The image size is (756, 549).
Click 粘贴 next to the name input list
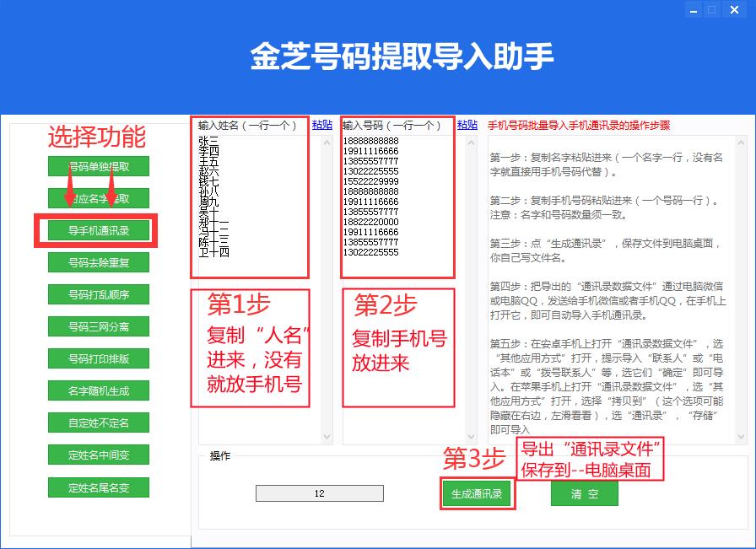coord(321,125)
